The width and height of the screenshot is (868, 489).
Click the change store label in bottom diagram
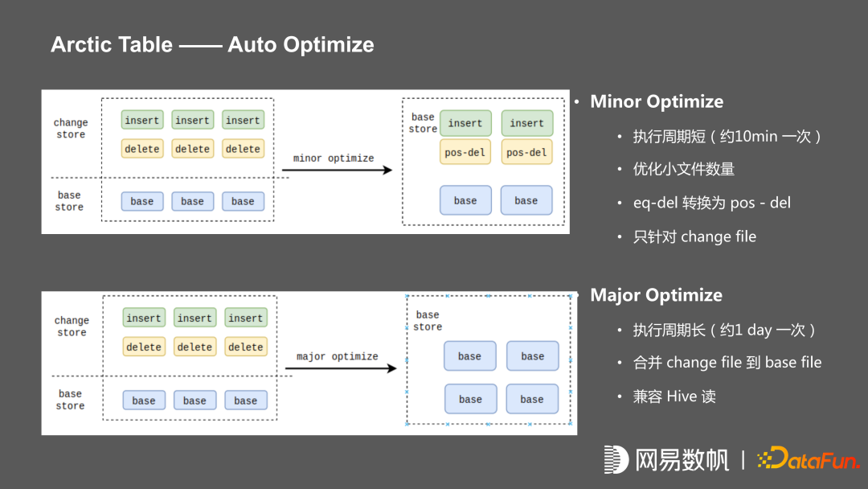[72, 327]
